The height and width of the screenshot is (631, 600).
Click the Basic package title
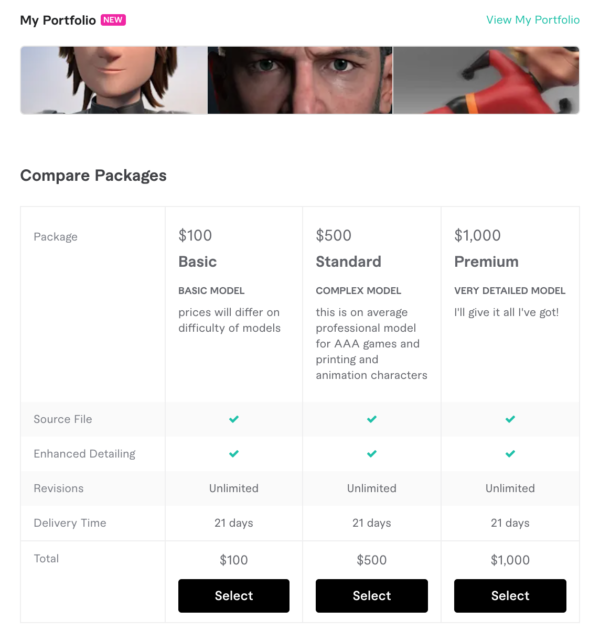[x=198, y=262]
